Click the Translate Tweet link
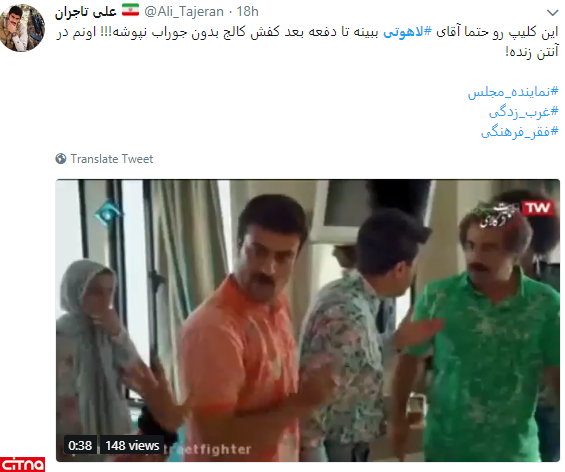565x472 pixels. click(112, 159)
